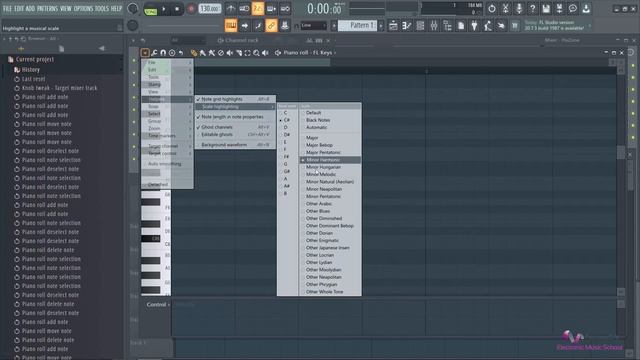
Task: Click the Play button
Action: coord(164,9)
